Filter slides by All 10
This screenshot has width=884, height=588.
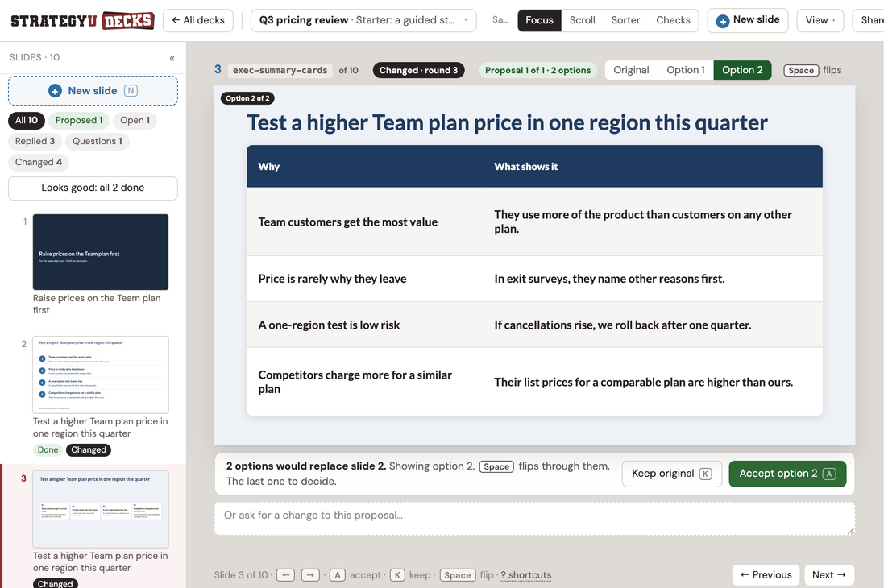(x=27, y=120)
